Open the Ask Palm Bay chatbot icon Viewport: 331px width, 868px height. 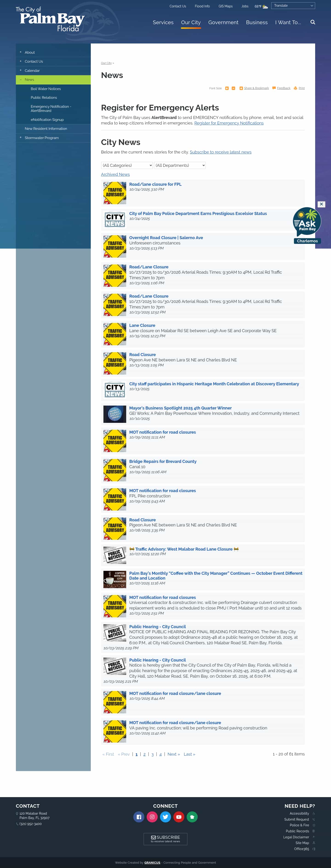pyautogui.click(x=307, y=222)
